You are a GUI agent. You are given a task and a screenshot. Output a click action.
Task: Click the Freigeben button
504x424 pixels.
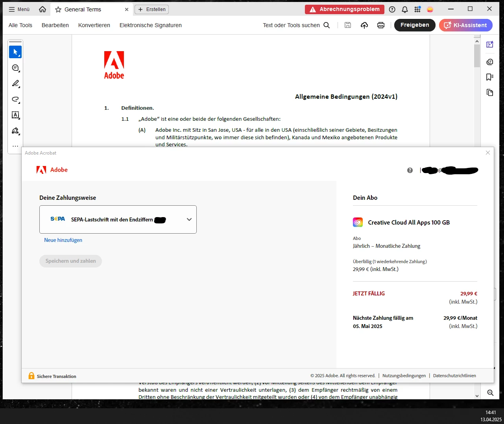tap(415, 25)
